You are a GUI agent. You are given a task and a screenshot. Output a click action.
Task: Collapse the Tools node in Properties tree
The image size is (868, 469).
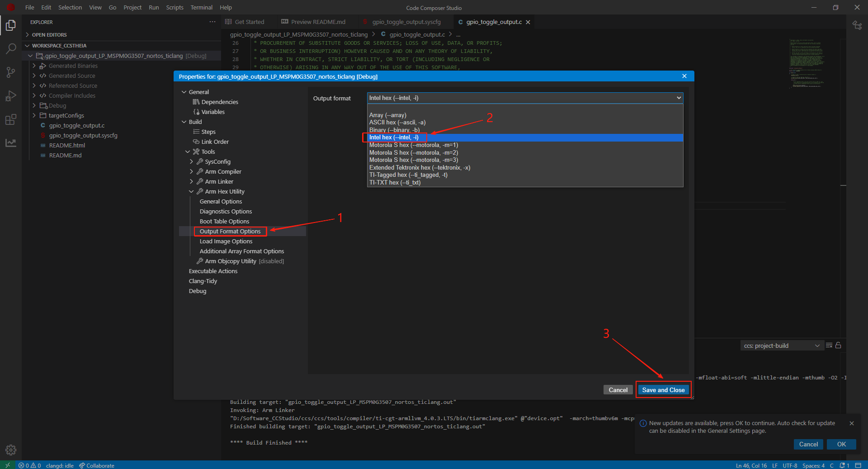point(188,152)
